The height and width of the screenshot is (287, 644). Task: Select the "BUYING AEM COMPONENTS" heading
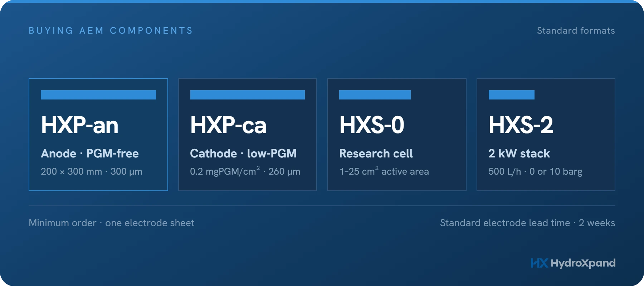pyautogui.click(x=111, y=31)
